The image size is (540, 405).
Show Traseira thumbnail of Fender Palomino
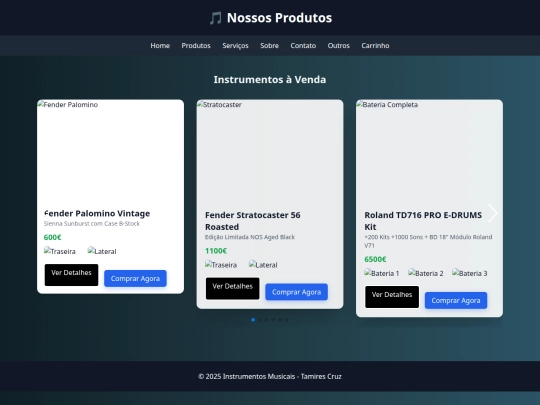[60, 251]
